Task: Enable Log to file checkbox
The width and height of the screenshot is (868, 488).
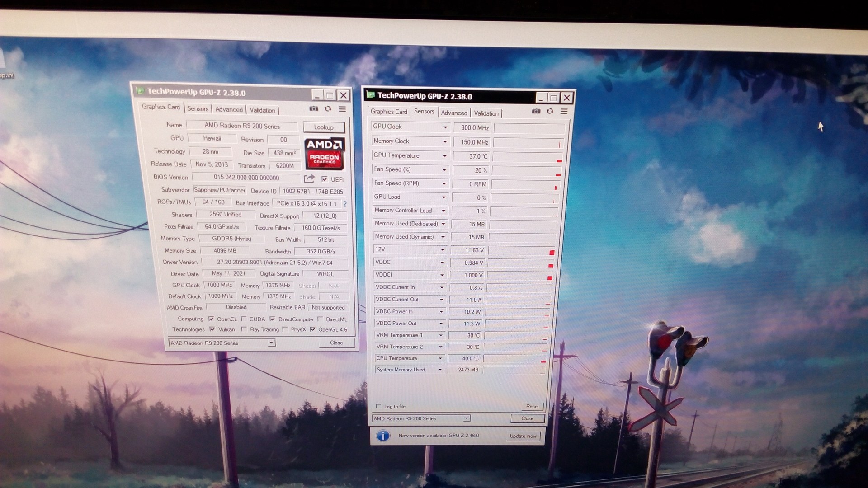Action: click(378, 406)
